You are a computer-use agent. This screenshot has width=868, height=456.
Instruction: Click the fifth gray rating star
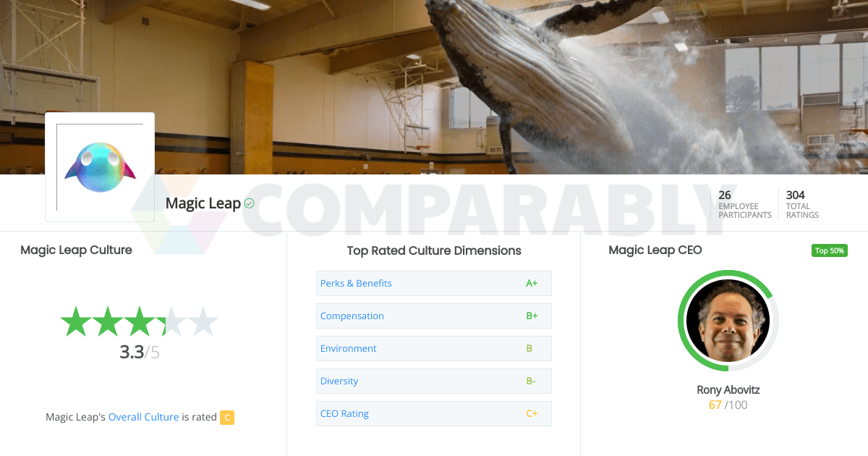(x=203, y=321)
